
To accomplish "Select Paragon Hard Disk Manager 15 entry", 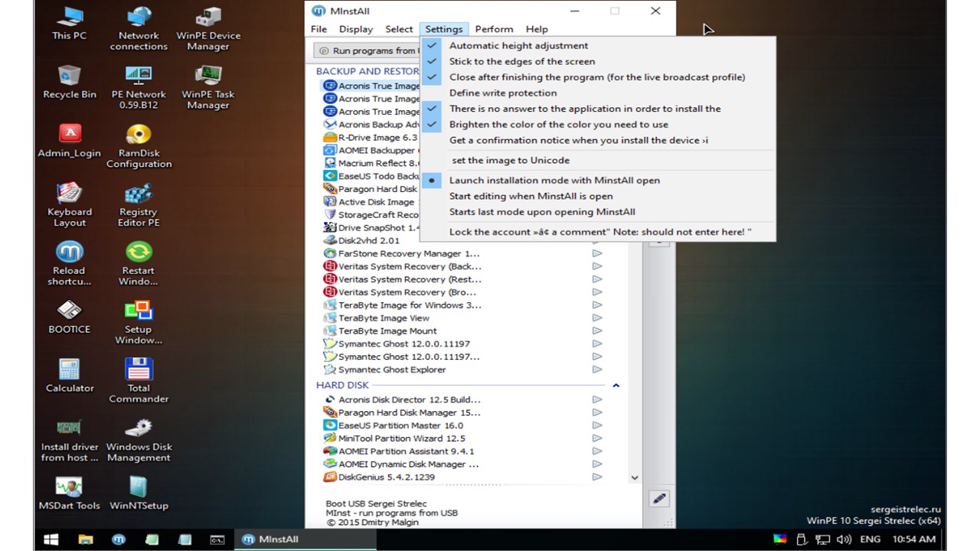I will click(x=403, y=412).
